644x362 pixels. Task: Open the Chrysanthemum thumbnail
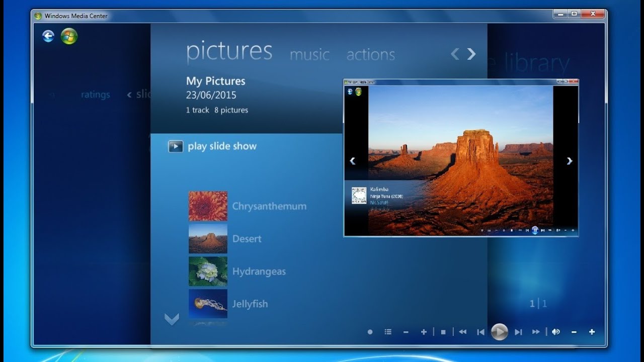(208, 206)
